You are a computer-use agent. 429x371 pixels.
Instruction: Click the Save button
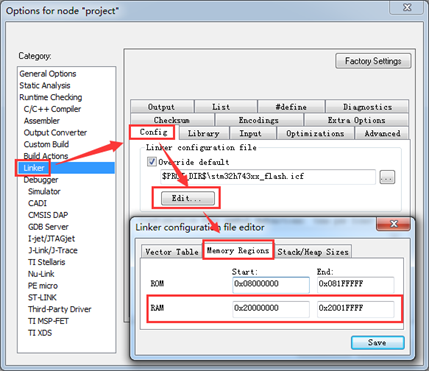(x=378, y=343)
